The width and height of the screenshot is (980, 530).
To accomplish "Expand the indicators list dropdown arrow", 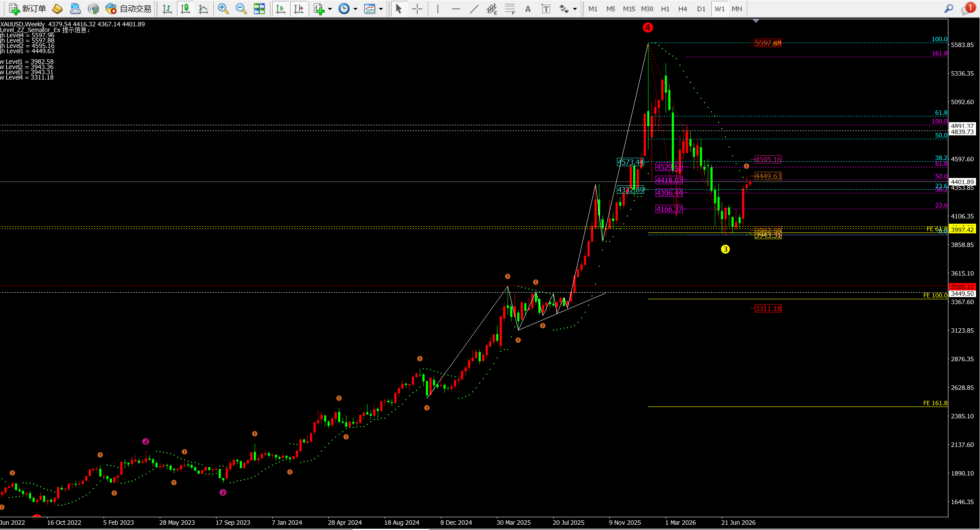I will [x=330, y=9].
